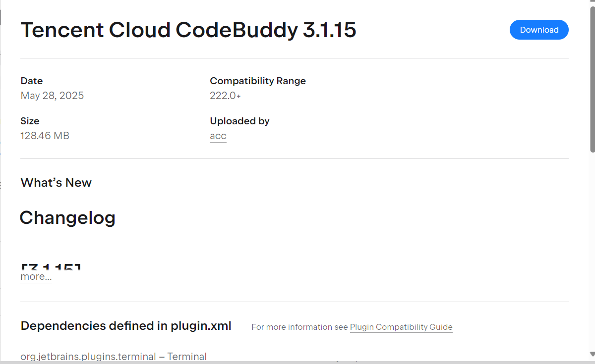Open the Plugin Compatibility Guide
This screenshot has width=595, height=364.
401,327
